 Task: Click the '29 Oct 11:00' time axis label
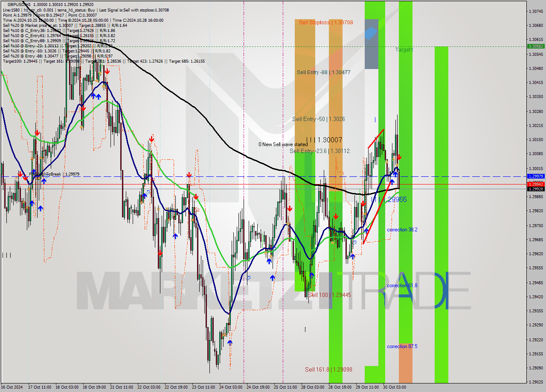[x=367, y=387]
